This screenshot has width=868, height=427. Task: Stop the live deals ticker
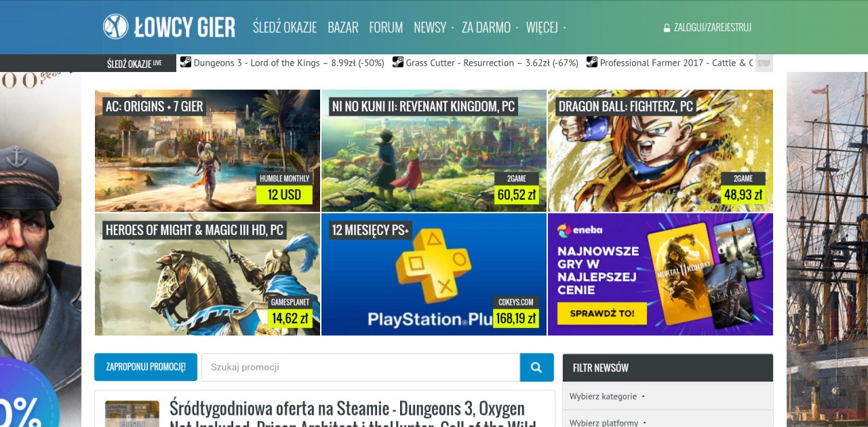[x=764, y=63]
